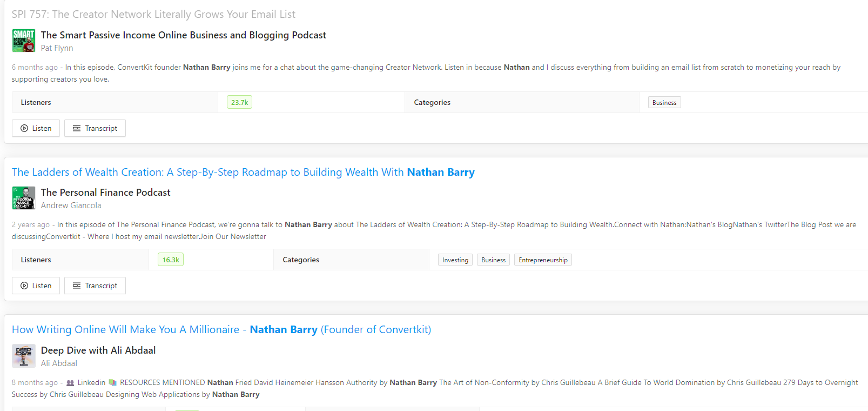Click Categories label in SPI 757 card
The image size is (868, 411).
[x=432, y=103]
